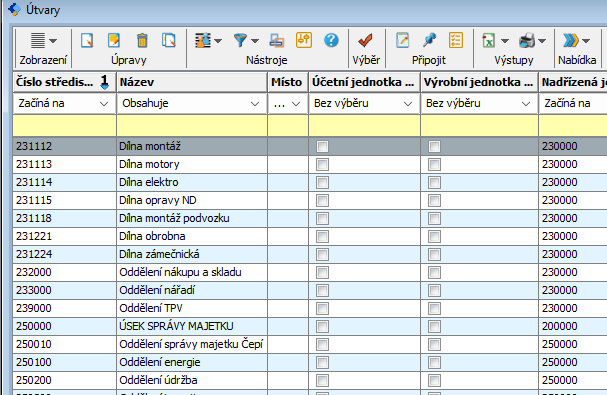Sort by the Místo column header
This screenshot has height=395, width=607.
[288, 82]
